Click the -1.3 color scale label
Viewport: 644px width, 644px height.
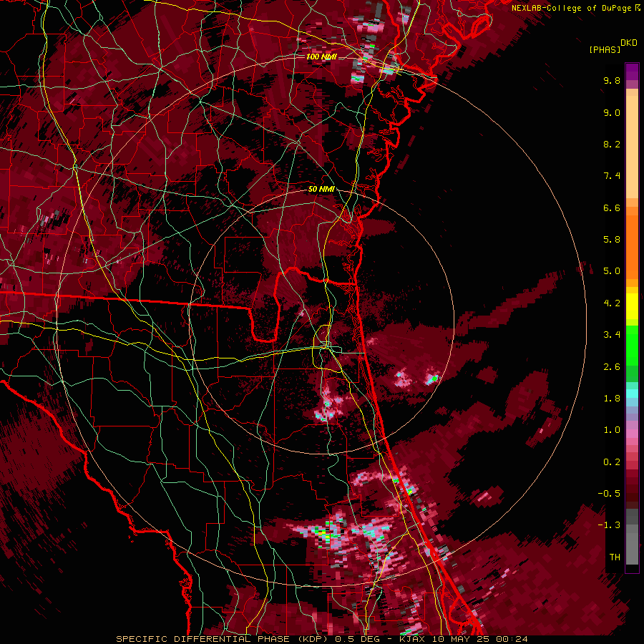point(609,525)
